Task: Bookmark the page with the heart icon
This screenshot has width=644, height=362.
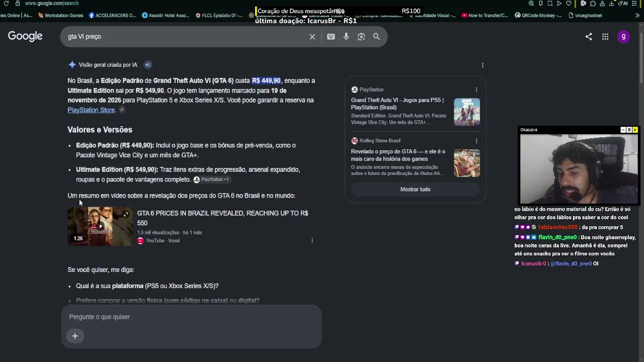Action: (569, 3)
